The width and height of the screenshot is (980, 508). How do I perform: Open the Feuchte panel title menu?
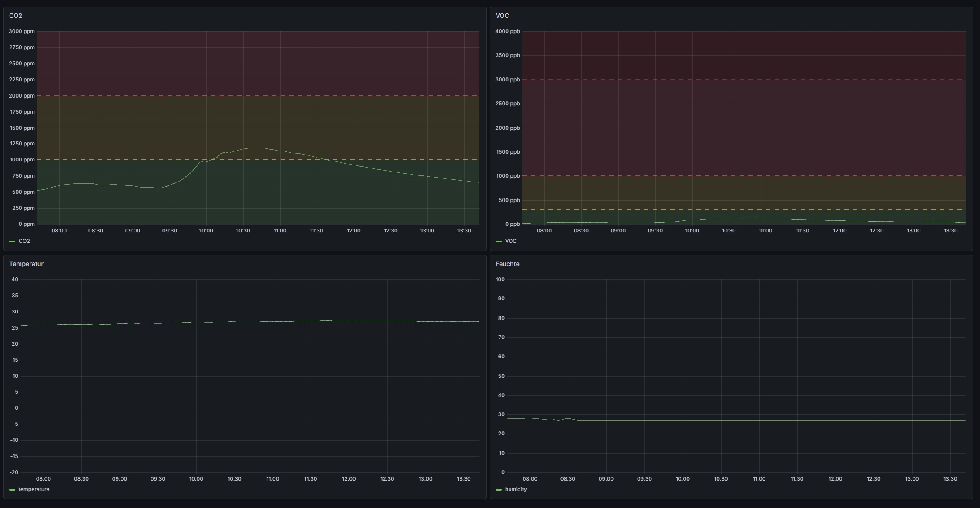[x=507, y=264]
